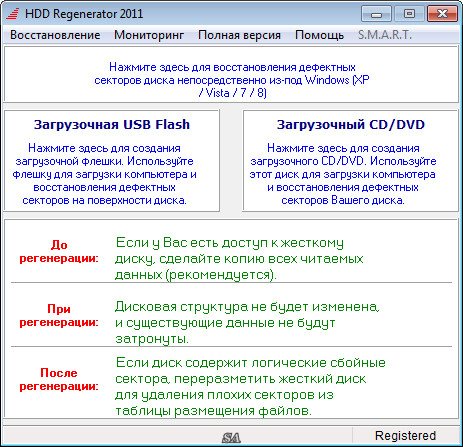
Task: Minimize the HDD Regenerator window
Action: (x=376, y=14)
